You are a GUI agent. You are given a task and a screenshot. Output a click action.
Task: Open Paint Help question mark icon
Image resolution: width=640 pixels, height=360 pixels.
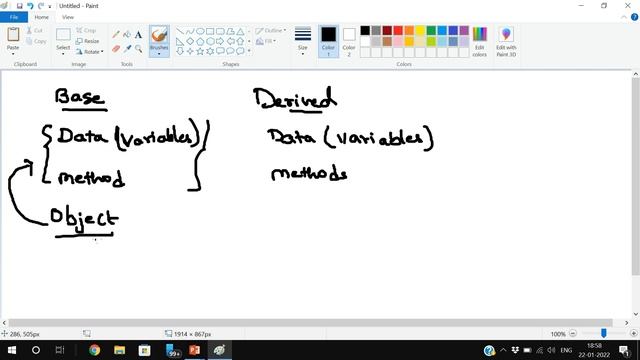(x=634, y=17)
